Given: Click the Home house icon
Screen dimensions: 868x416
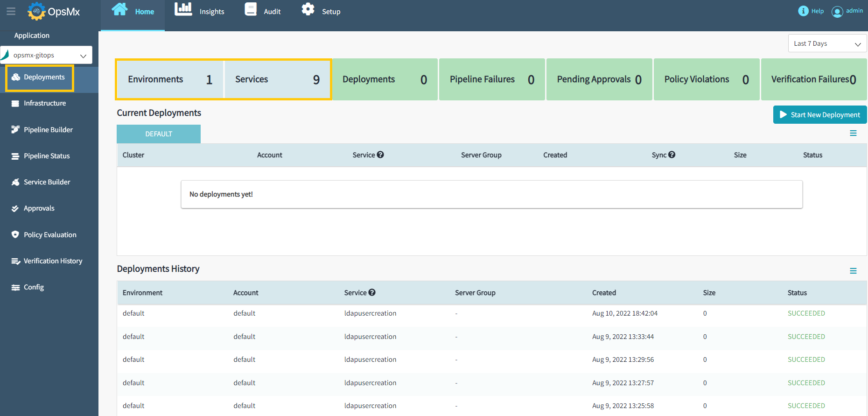Looking at the screenshot, I should (x=120, y=9).
